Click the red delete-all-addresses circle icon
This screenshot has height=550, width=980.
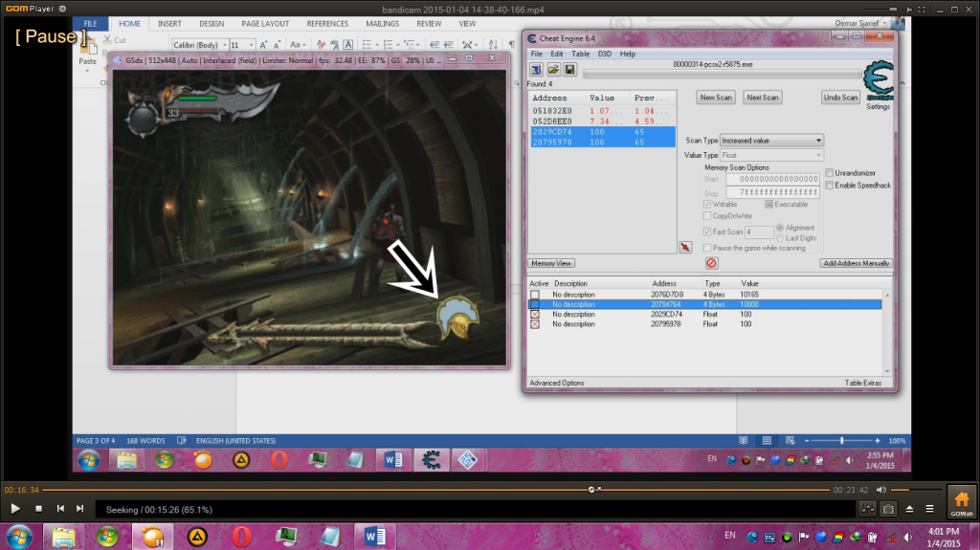[x=711, y=263]
